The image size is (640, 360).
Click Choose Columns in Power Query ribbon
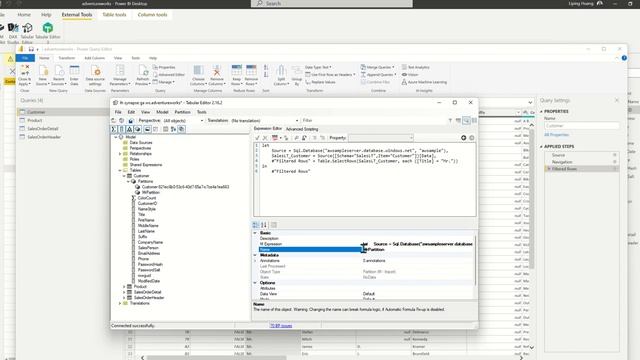(x=198, y=75)
